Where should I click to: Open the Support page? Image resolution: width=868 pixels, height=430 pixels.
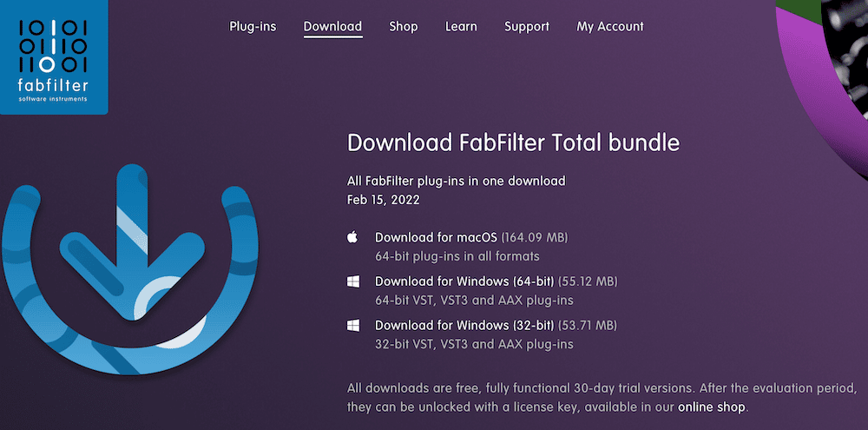[x=527, y=26]
